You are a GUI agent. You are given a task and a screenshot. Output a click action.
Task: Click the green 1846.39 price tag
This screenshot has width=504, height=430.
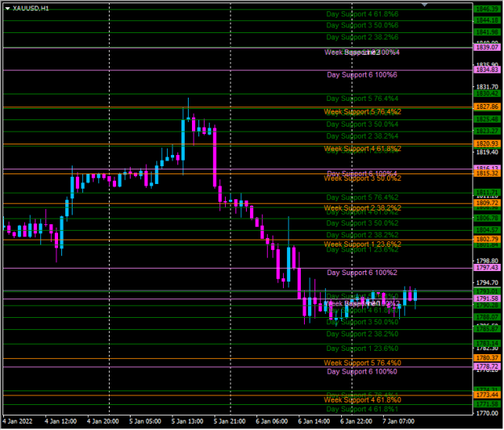487,9
